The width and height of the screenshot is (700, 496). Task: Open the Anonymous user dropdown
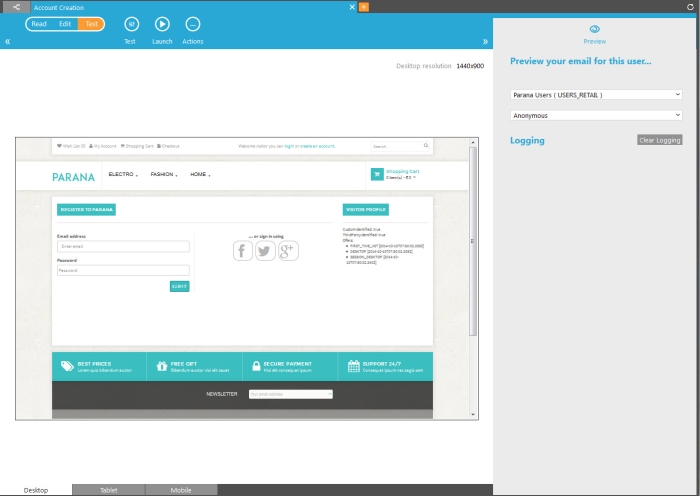coord(596,115)
